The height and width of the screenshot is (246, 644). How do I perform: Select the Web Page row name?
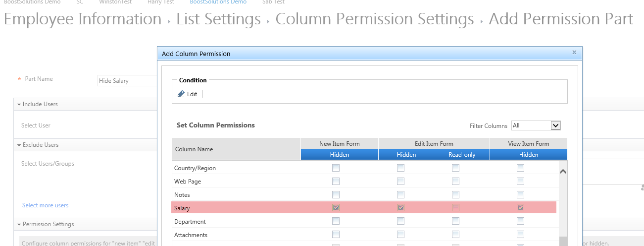[x=188, y=182]
